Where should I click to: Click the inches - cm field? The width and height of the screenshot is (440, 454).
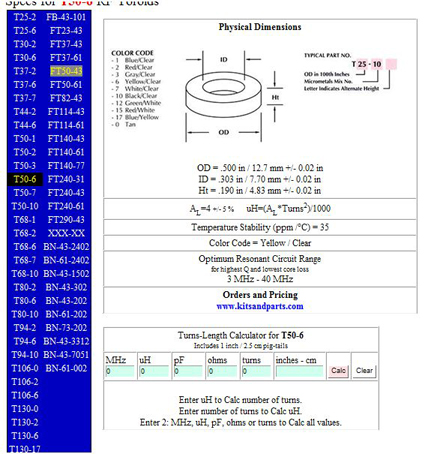(299, 371)
